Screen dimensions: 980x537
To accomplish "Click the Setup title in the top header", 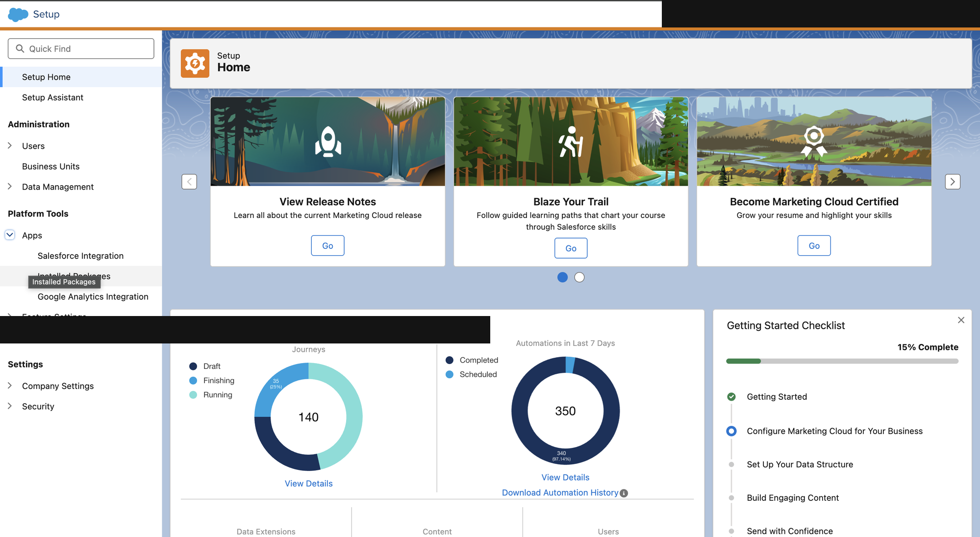I will tap(46, 14).
